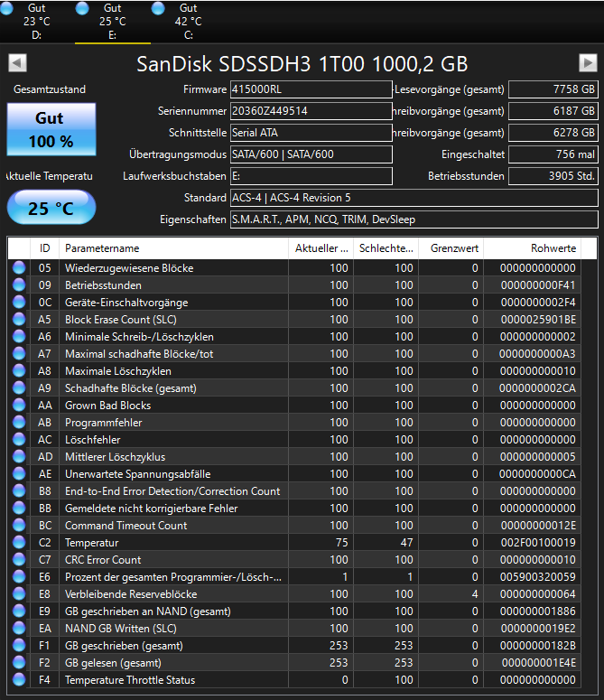Screen dimensions: 604x700
Task: Sort by the Aktueller column header
Action: [x=321, y=248]
